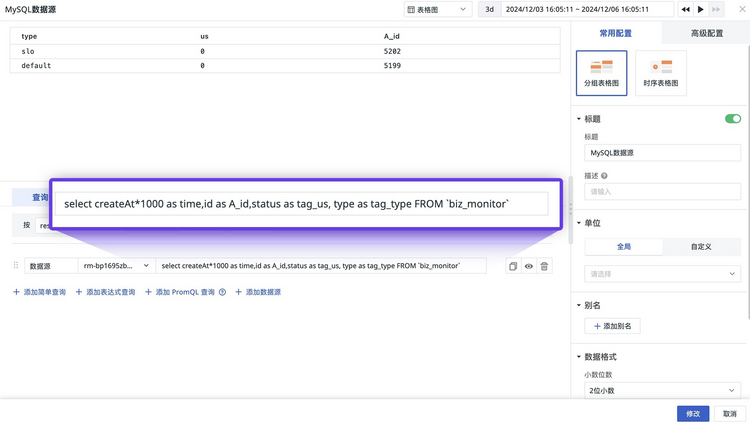
Task: Expand the 2位小数 decimal dropdown
Action: tap(662, 391)
